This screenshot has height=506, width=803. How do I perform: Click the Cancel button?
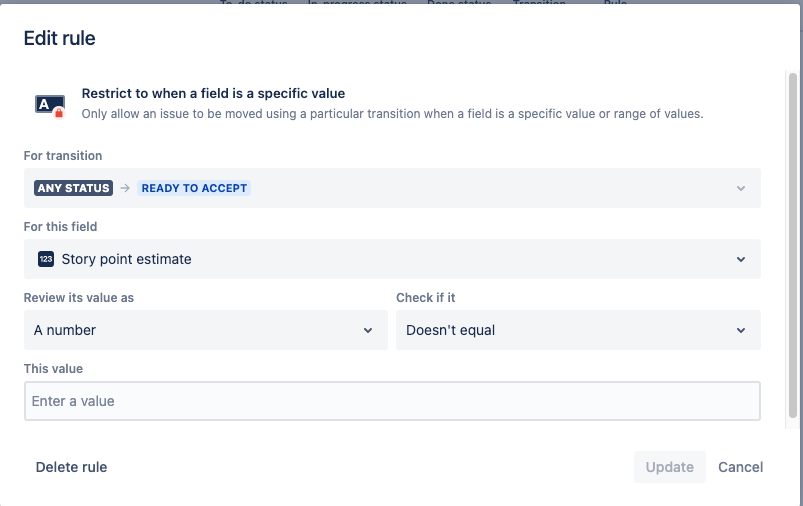click(x=741, y=467)
